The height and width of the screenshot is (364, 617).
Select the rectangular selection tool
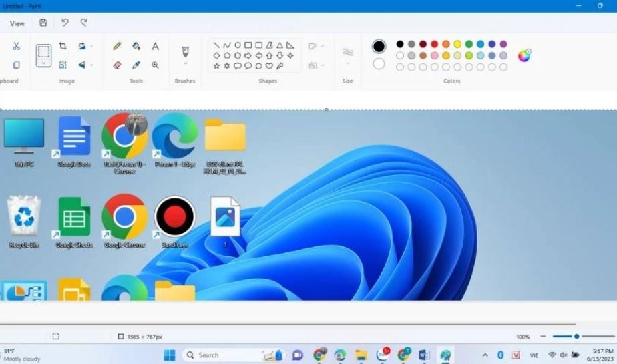pyautogui.click(x=43, y=51)
